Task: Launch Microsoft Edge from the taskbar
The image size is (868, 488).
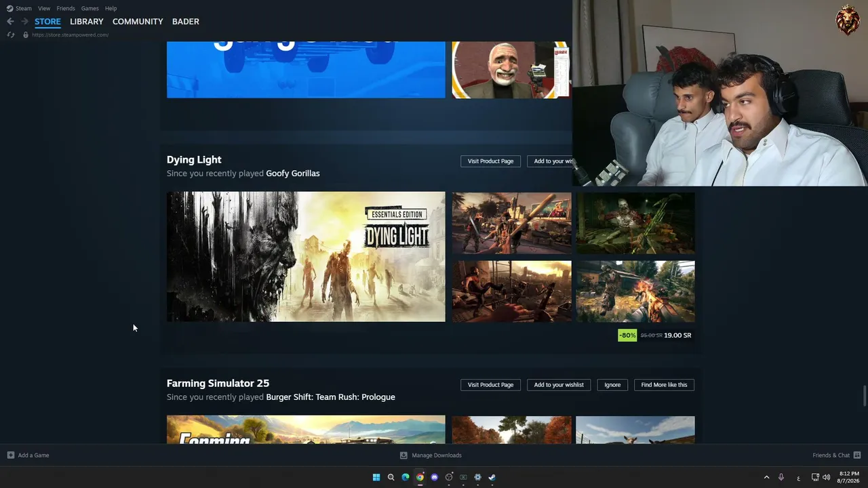Action: pyautogui.click(x=406, y=477)
